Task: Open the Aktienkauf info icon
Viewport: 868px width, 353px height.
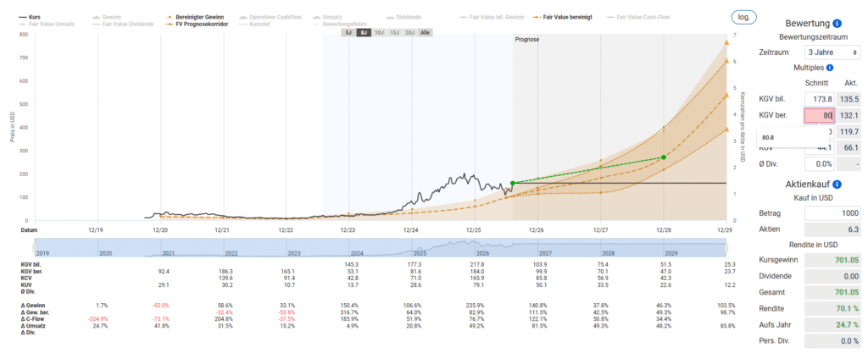Action: 837,185
